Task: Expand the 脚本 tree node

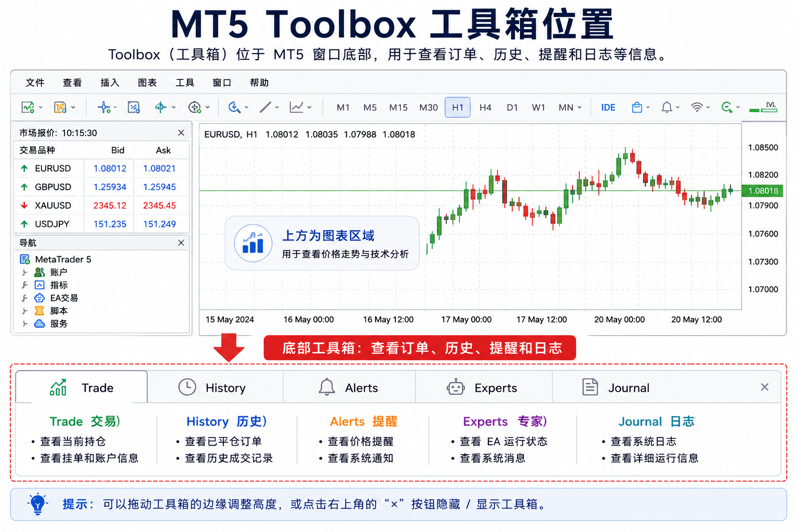Action: click(x=24, y=311)
